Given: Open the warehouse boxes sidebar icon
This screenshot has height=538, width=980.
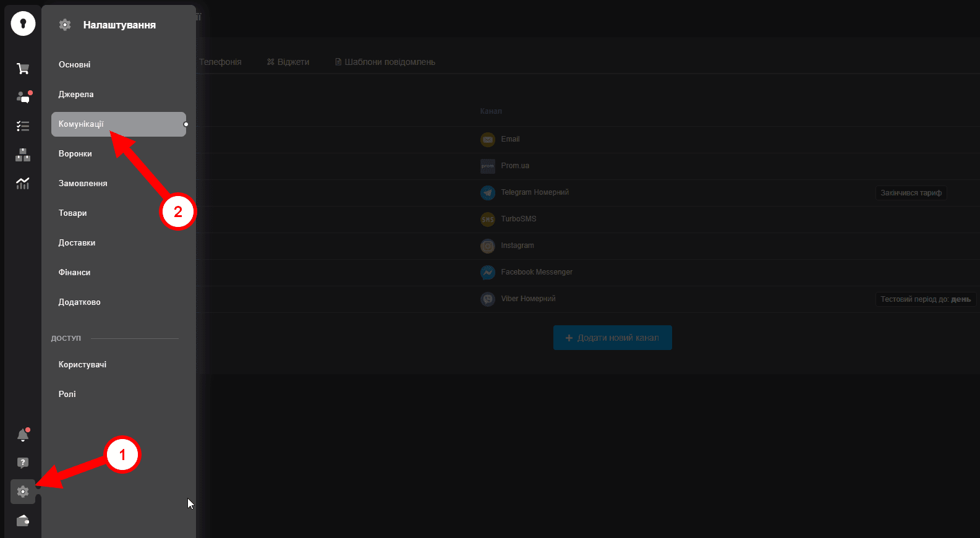Looking at the screenshot, I should [23, 155].
